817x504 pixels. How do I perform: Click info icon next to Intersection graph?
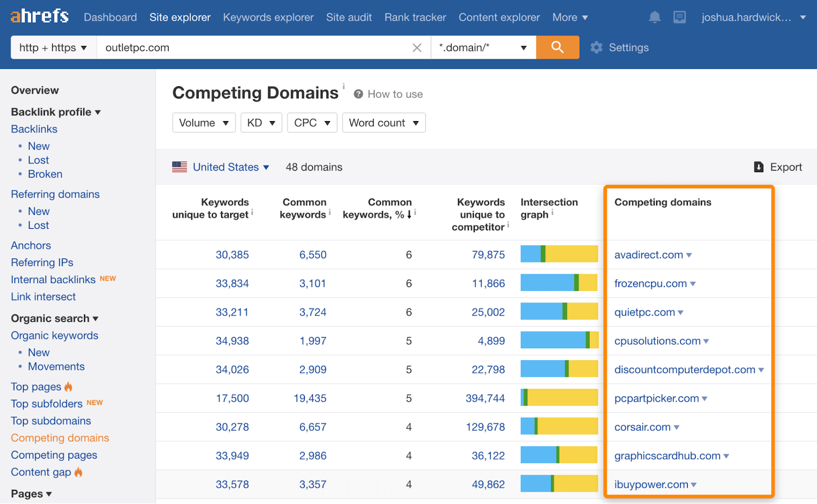click(552, 212)
